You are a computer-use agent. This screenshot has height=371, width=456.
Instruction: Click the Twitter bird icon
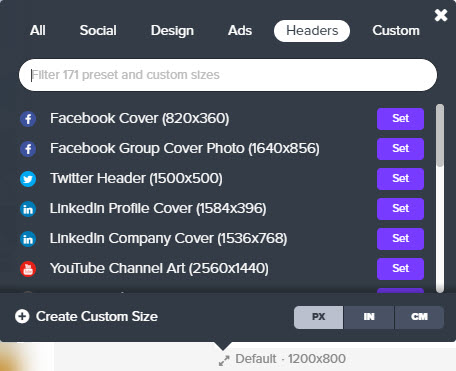click(x=28, y=179)
